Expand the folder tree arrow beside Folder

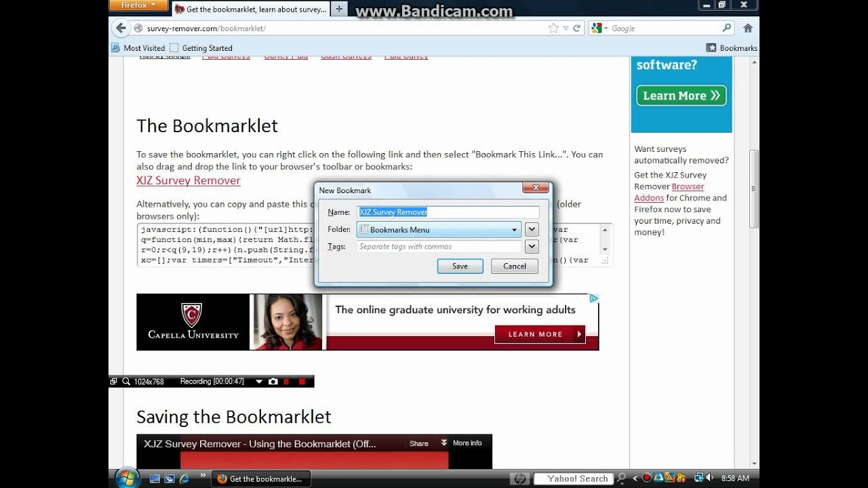[x=532, y=230]
